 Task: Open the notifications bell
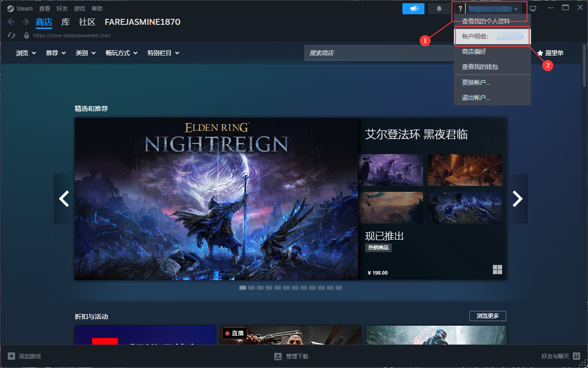tap(439, 9)
